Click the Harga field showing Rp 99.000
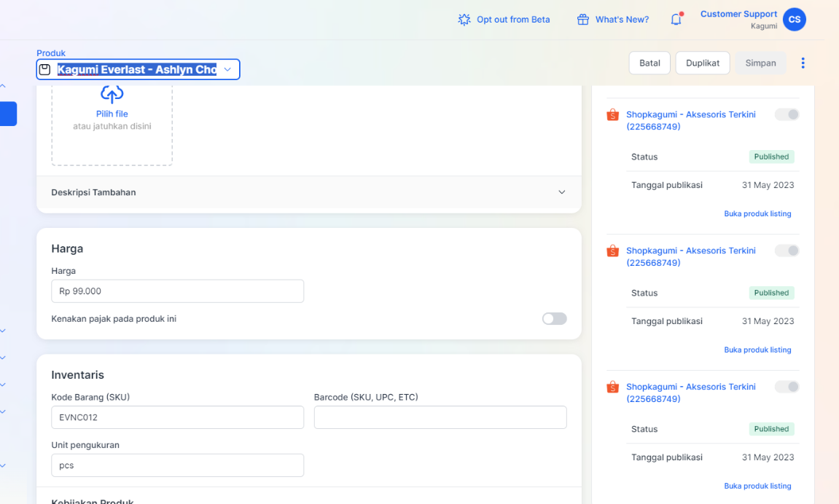The width and height of the screenshot is (839, 504). [178, 291]
